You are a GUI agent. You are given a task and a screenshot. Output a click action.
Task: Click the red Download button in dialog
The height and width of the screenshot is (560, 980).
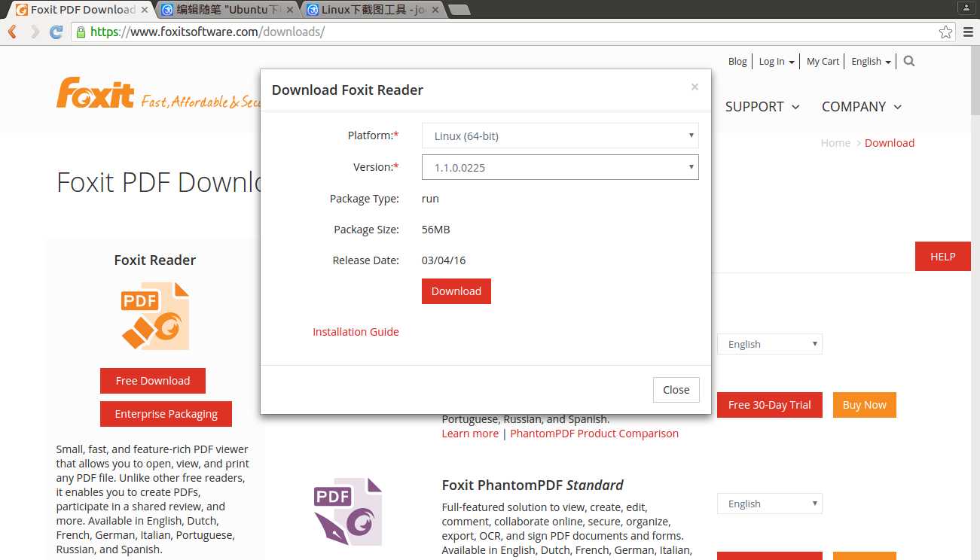(456, 291)
